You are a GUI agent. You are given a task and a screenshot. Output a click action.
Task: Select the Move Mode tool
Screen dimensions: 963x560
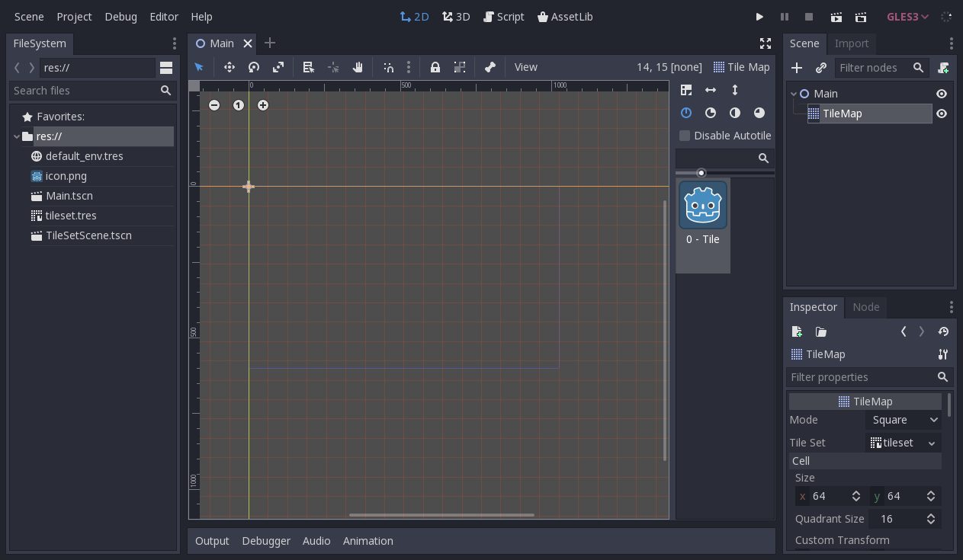click(230, 67)
